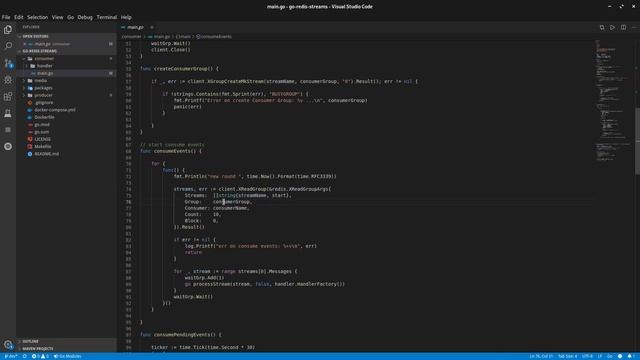Open the Edit menu
The width and height of the screenshot is (640, 360).
pyautogui.click(x=19, y=17)
